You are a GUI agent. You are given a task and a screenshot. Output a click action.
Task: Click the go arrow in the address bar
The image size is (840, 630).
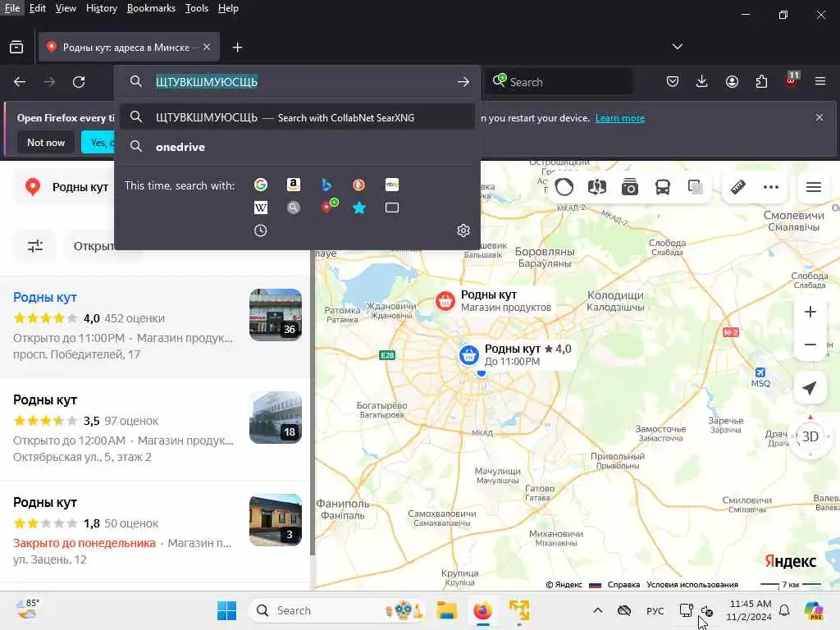[463, 82]
